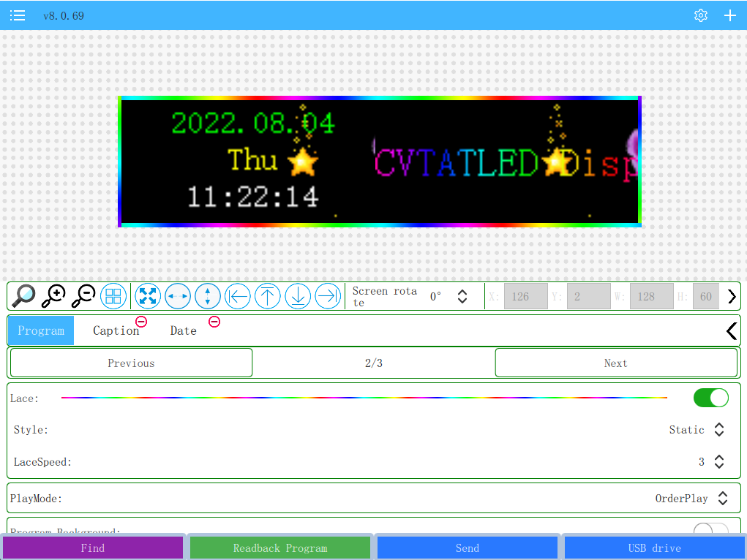747x560 pixels.
Task: Align the area to the right edge
Action: pos(329,296)
